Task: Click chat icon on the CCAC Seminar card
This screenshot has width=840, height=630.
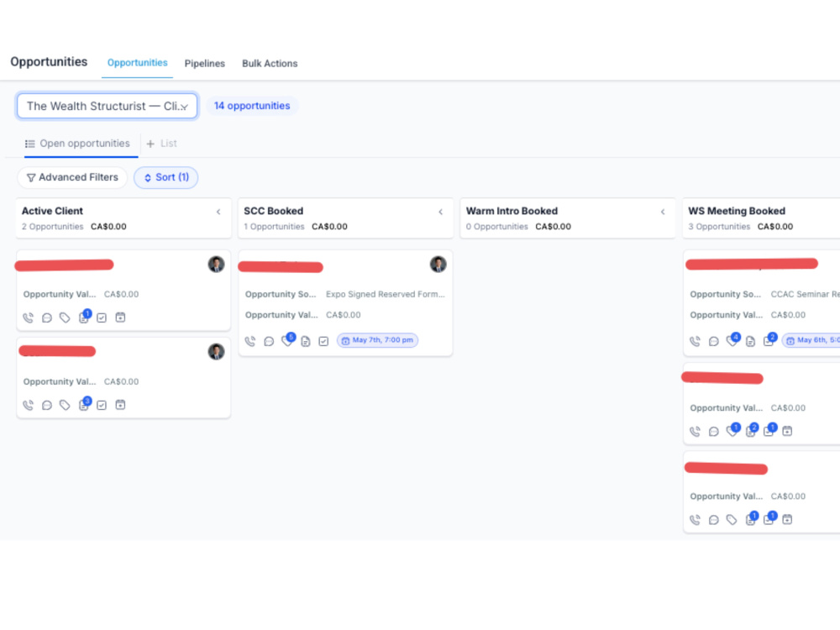Action: (x=713, y=341)
